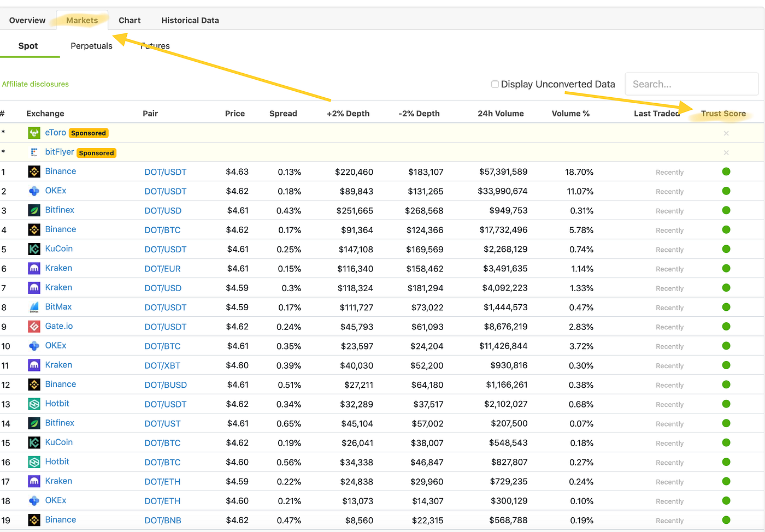The height and width of the screenshot is (532, 765).
Task: Sort by -2% Depth column header
Action: [419, 114]
